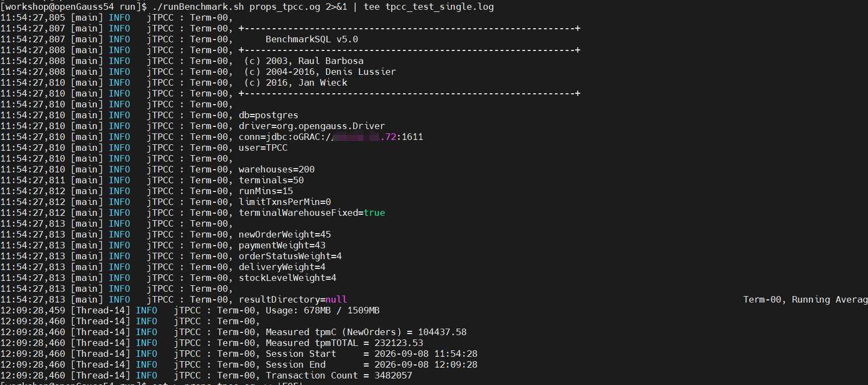Click the runBenchmark.sh command text
This screenshot has width=868, height=385.
click(x=198, y=7)
